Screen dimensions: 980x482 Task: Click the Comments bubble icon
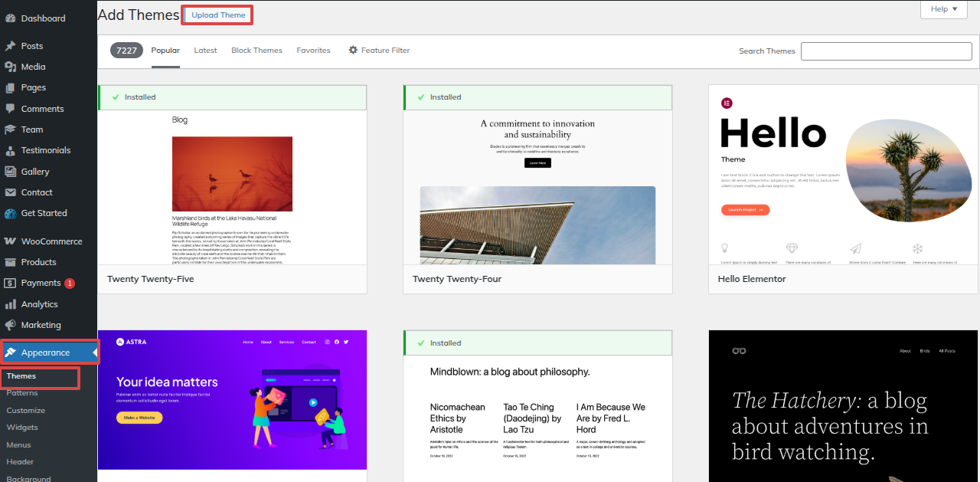(10, 109)
